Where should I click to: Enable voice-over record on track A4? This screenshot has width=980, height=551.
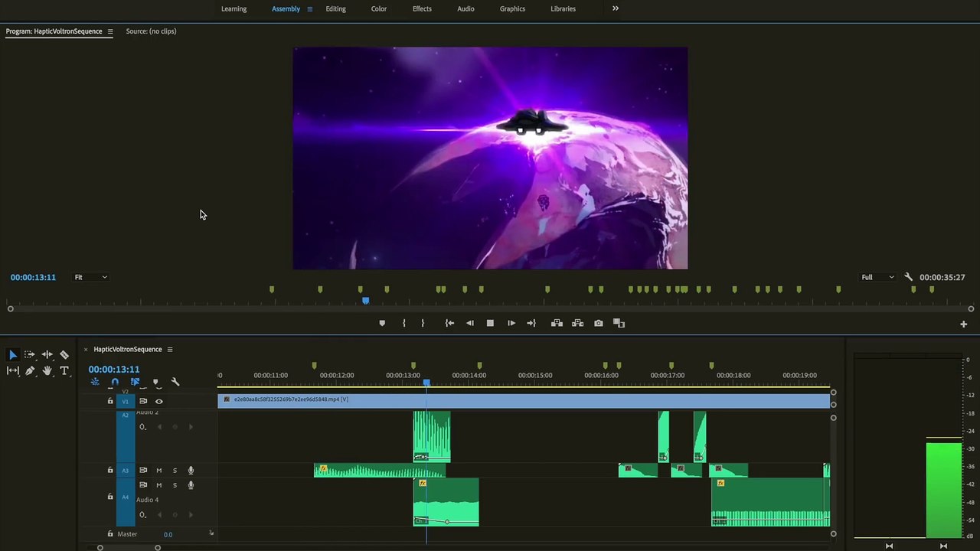click(191, 485)
